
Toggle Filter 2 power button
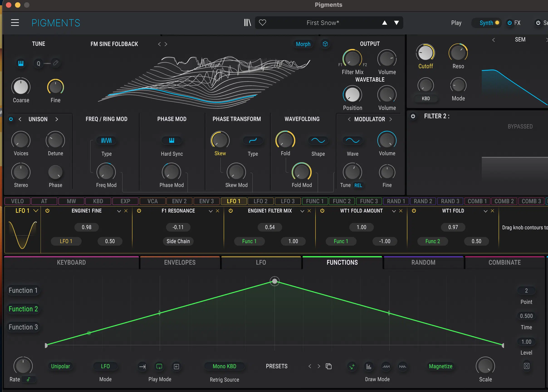(x=413, y=116)
